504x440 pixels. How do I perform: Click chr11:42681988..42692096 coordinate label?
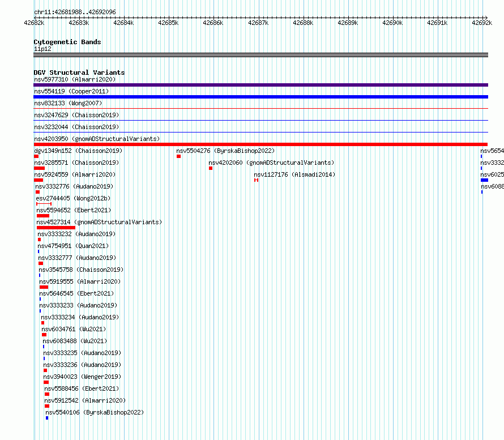[x=75, y=12]
